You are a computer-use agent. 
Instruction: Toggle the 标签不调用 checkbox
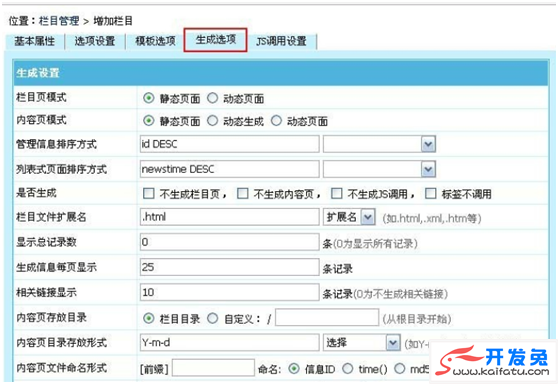point(431,194)
